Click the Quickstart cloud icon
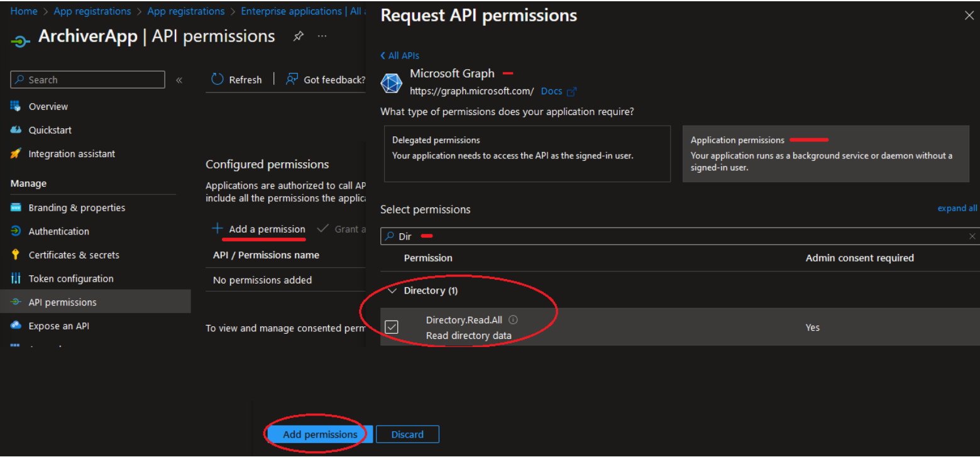Screen dimensions: 980x457 point(16,129)
